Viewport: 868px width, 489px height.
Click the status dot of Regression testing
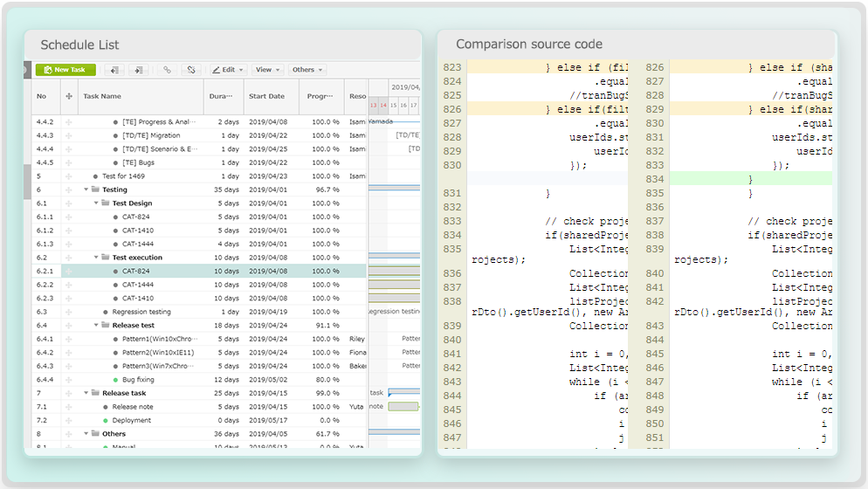pyautogui.click(x=105, y=312)
